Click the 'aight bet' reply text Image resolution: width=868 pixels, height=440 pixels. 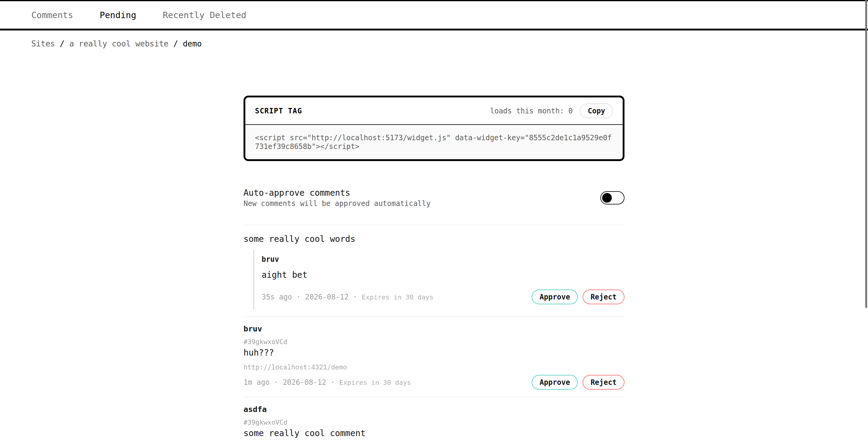[x=284, y=275]
